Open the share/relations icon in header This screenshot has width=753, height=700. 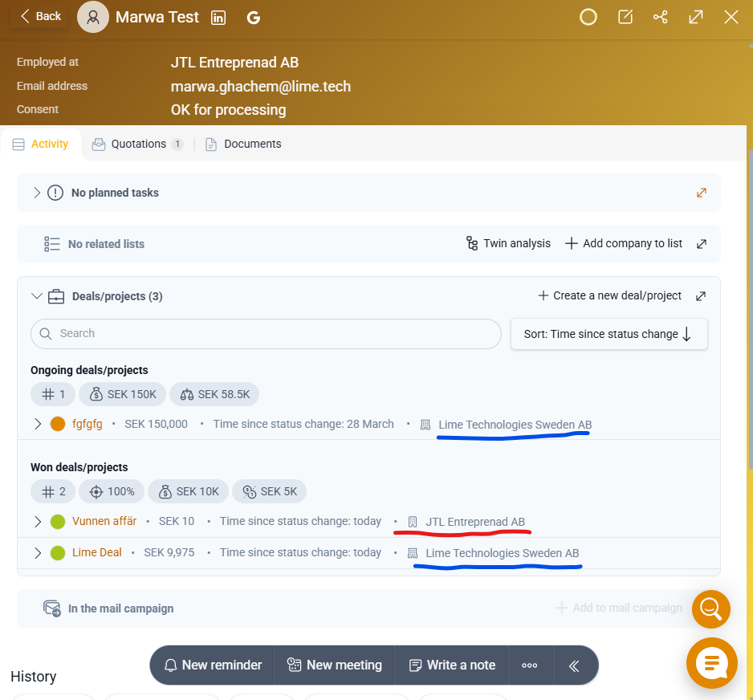coord(661,18)
